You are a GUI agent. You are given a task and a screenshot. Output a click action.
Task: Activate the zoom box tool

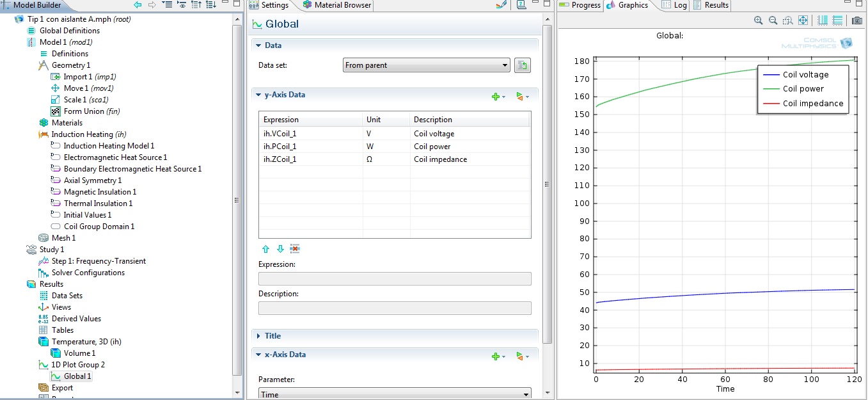point(788,20)
